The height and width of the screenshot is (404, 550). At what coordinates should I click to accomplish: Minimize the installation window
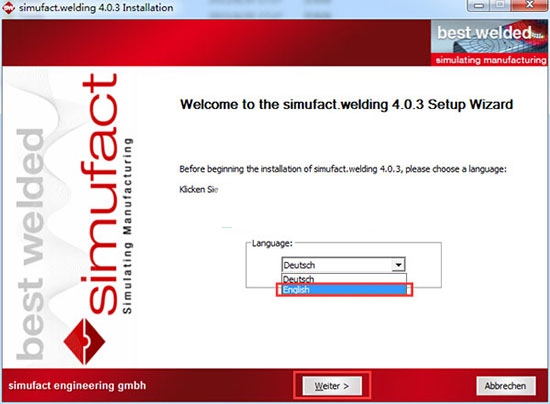click(x=479, y=6)
